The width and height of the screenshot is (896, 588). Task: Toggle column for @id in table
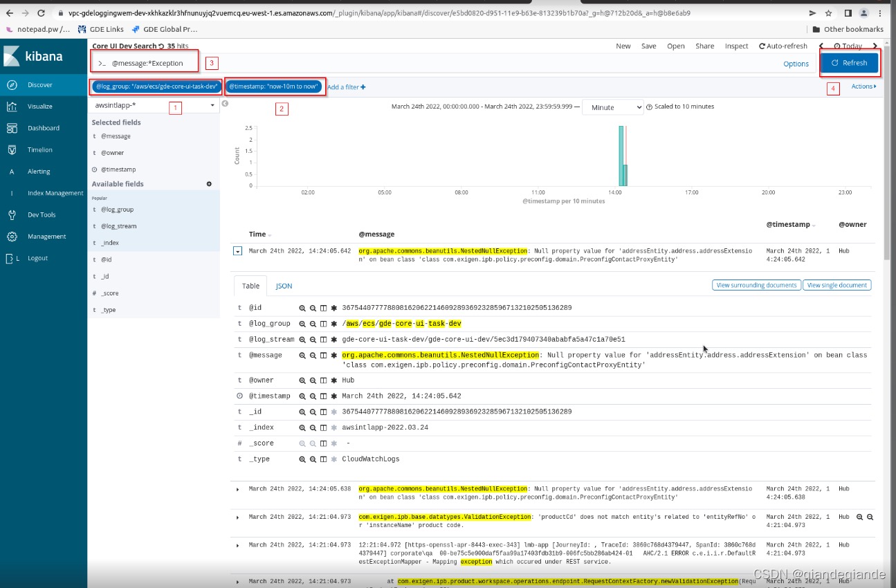[x=323, y=308]
